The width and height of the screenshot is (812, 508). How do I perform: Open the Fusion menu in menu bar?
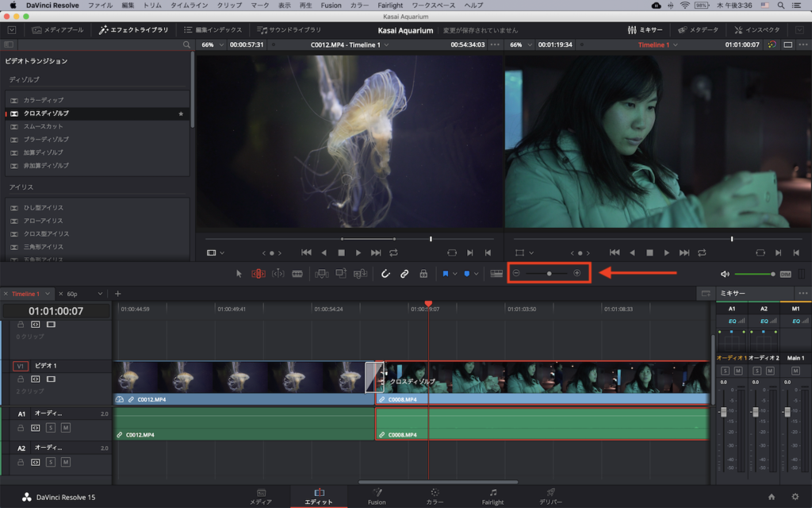[331, 6]
